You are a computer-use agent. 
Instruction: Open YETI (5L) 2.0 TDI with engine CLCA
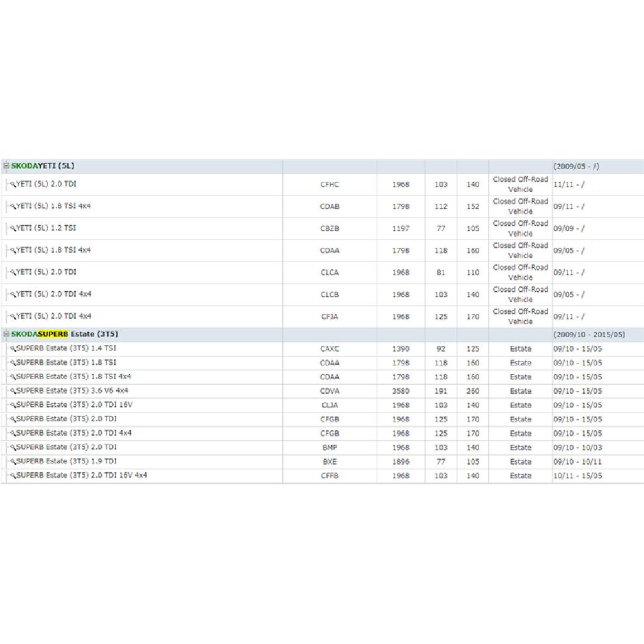tap(46, 272)
